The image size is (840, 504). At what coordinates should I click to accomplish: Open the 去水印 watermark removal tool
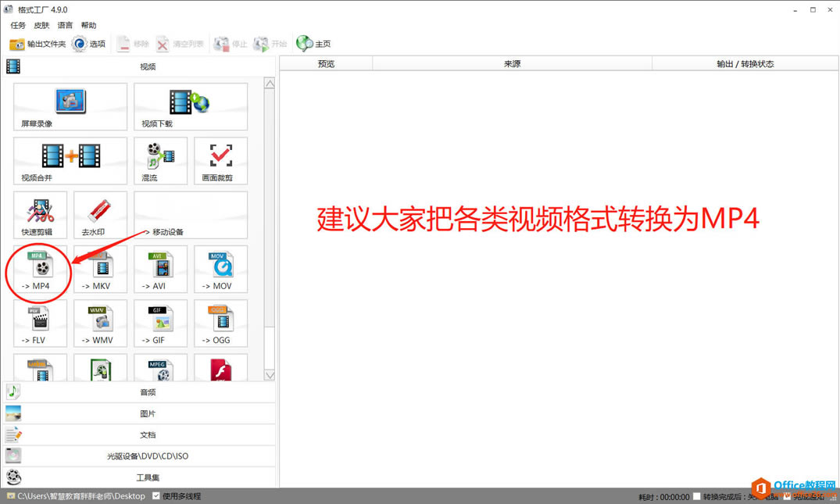(x=100, y=216)
